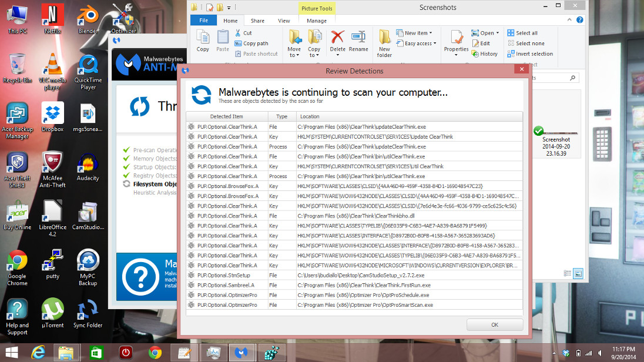Open the Netflix desktop shortcut
Viewport: 644px width, 362px height.
tap(52, 18)
